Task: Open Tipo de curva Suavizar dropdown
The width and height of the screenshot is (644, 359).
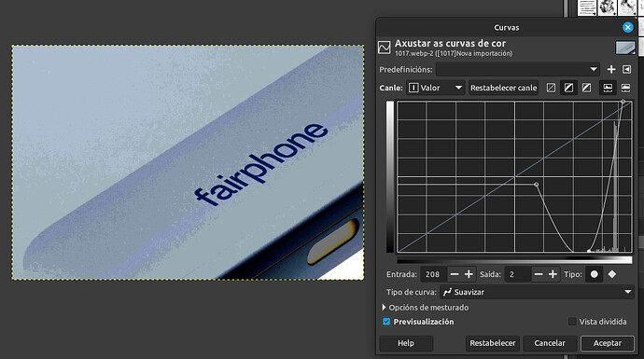Action: 537,292
